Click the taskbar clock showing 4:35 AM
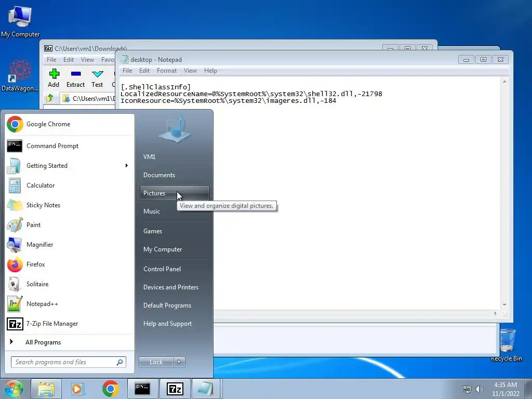The width and height of the screenshot is (532, 399). pos(506,389)
